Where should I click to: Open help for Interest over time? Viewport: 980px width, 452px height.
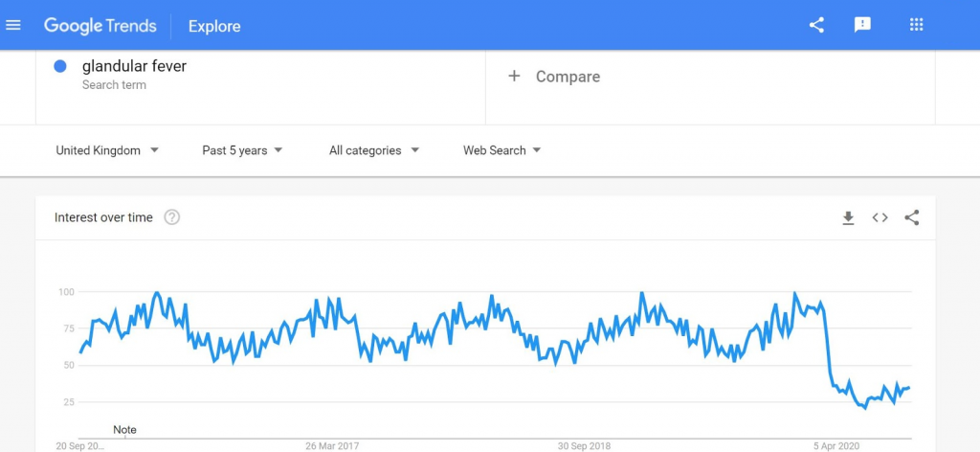tap(172, 217)
